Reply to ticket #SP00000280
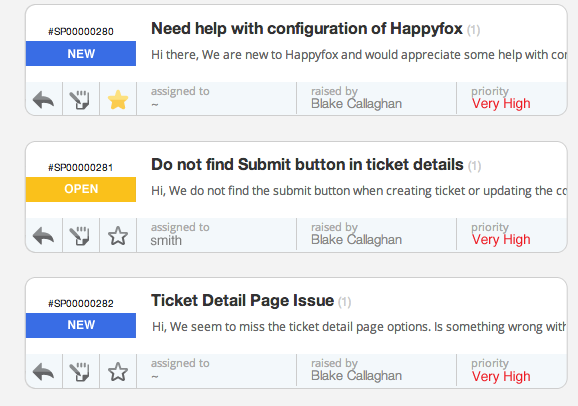578x406 pixels. tap(43, 100)
